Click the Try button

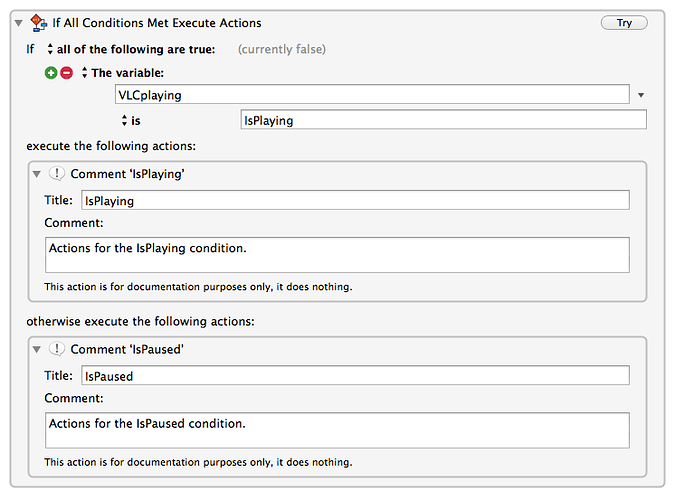(624, 23)
